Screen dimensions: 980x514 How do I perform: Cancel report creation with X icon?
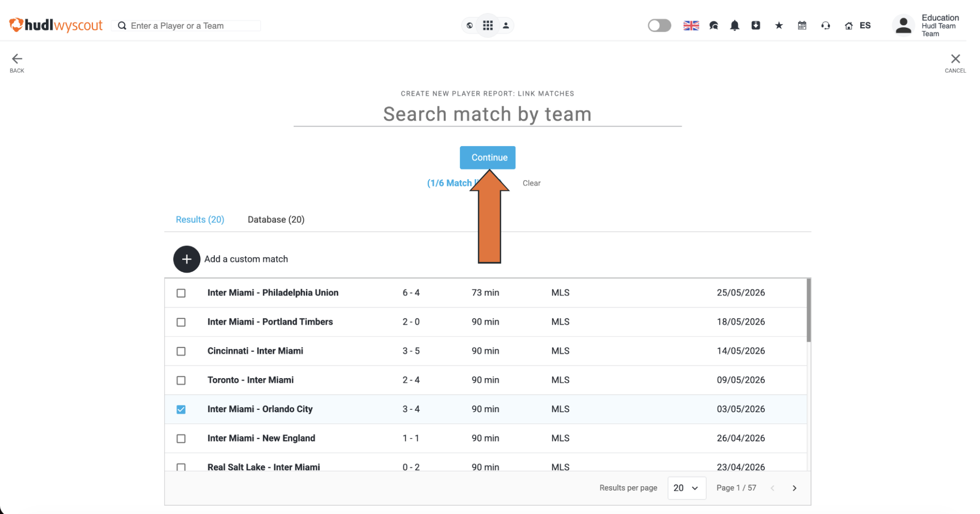coord(956,59)
